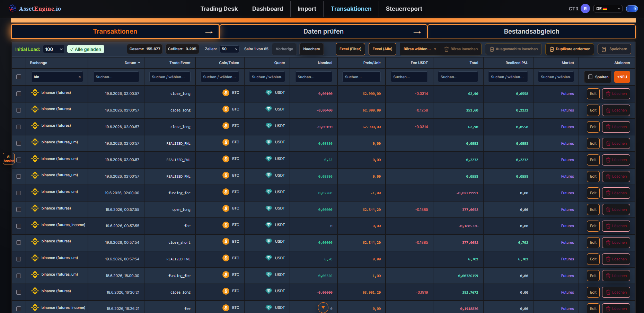Toggle the dark mode switch in header
This screenshot has height=313, width=644.
tap(632, 9)
